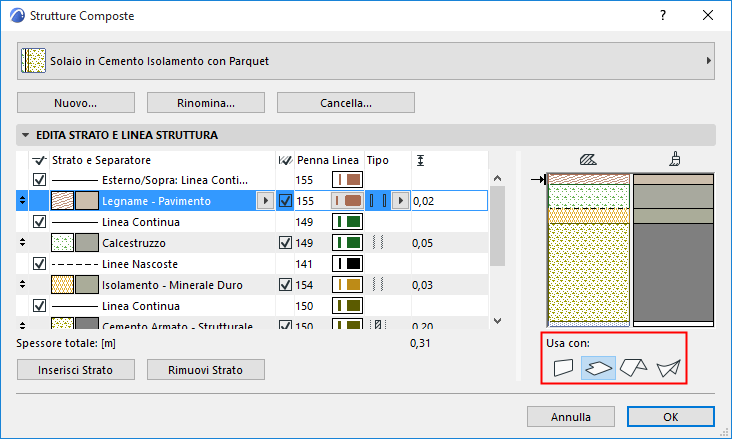Image resolution: width=732 pixels, height=439 pixels.
Task: Open Legname - Pavimento building material popup arrow
Action: pos(266,201)
